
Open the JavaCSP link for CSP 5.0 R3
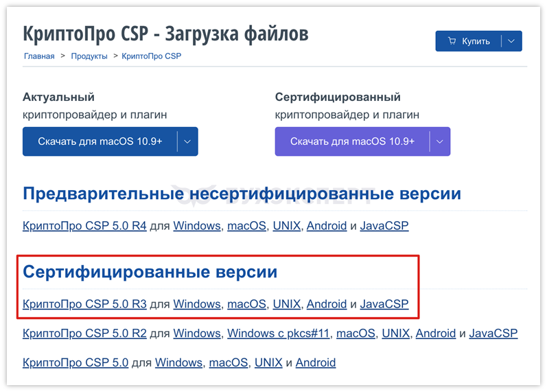coord(384,304)
